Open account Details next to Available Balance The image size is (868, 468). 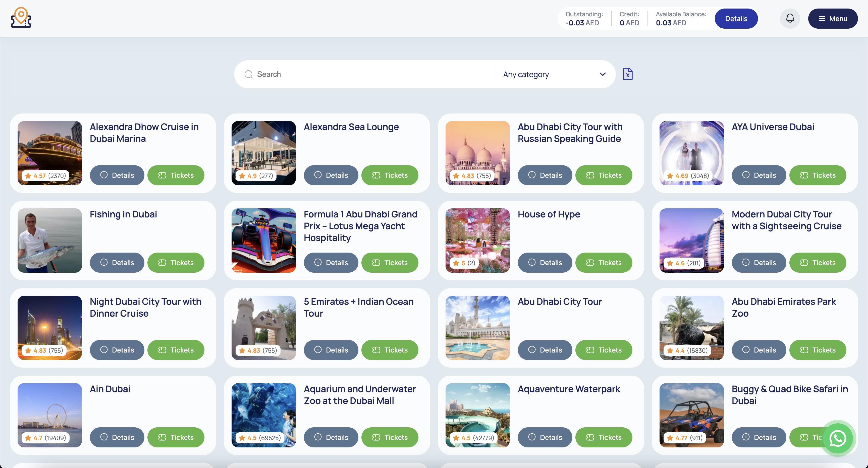tap(736, 19)
